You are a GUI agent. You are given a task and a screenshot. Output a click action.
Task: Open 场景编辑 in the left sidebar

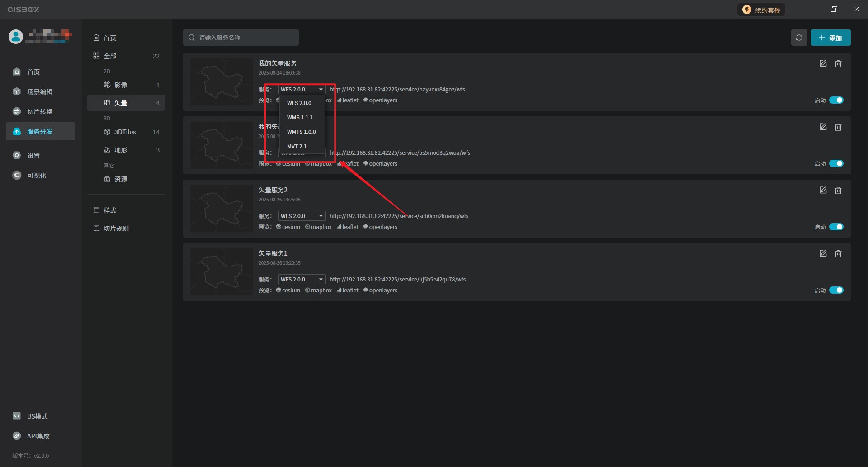tap(40, 92)
